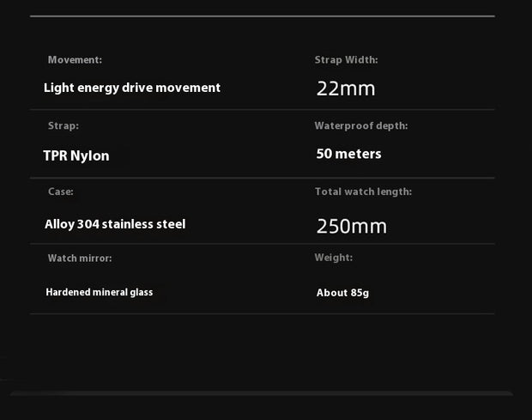This screenshot has height=420, width=532.
Task: Click the "Weight:" label
Action: (334, 258)
